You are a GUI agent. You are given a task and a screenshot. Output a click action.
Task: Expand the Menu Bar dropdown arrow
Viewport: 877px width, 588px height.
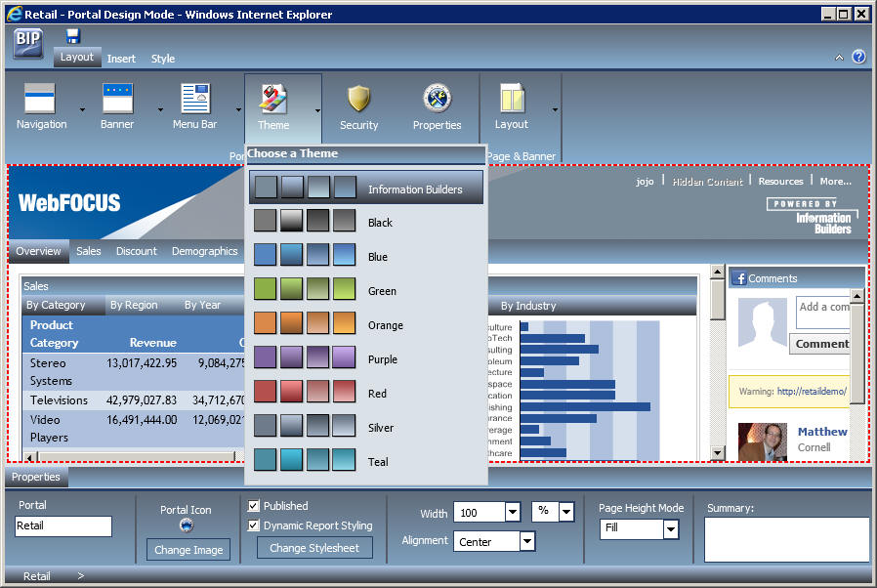point(239,109)
